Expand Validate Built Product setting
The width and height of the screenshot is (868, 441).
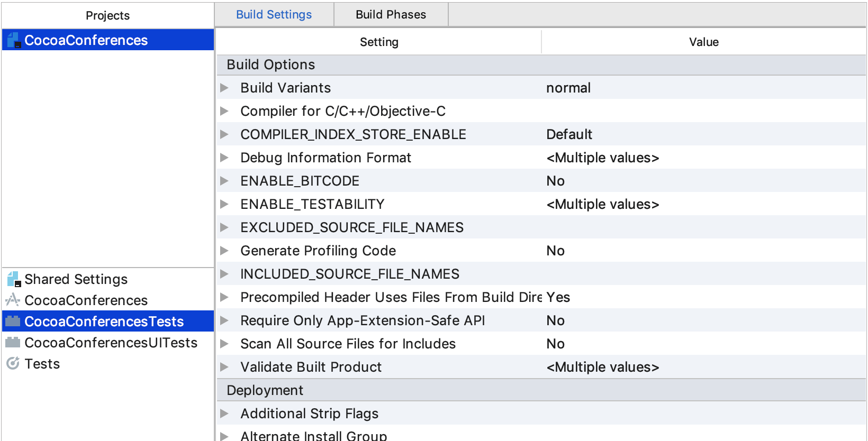[x=224, y=367]
